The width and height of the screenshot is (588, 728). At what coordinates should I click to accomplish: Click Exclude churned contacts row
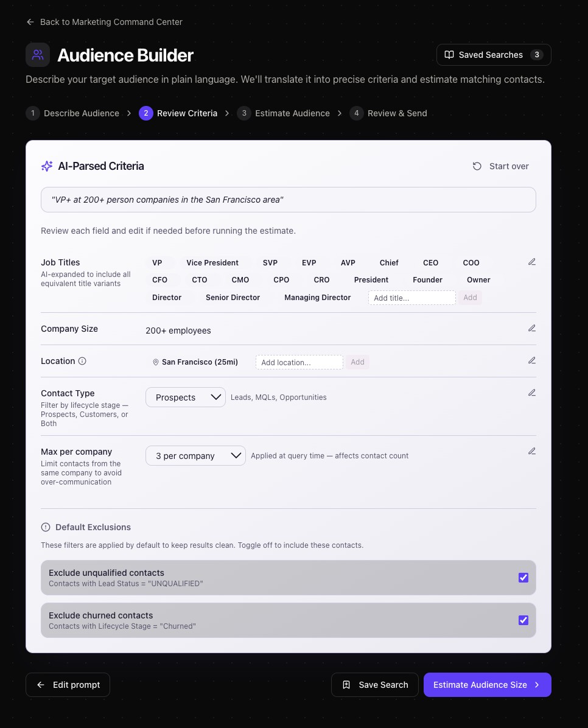289,620
